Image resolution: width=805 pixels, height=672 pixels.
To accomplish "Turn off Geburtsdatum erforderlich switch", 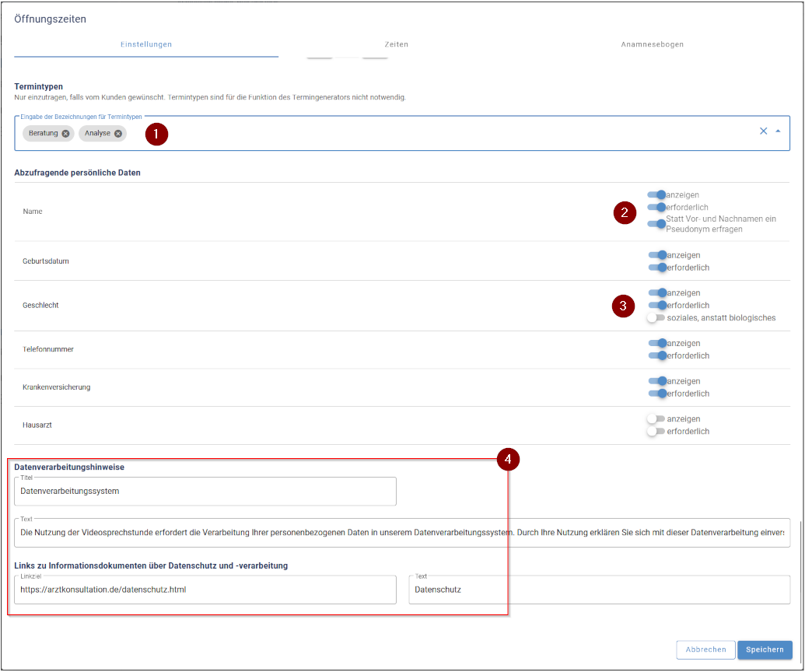I will click(x=656, y=268).
